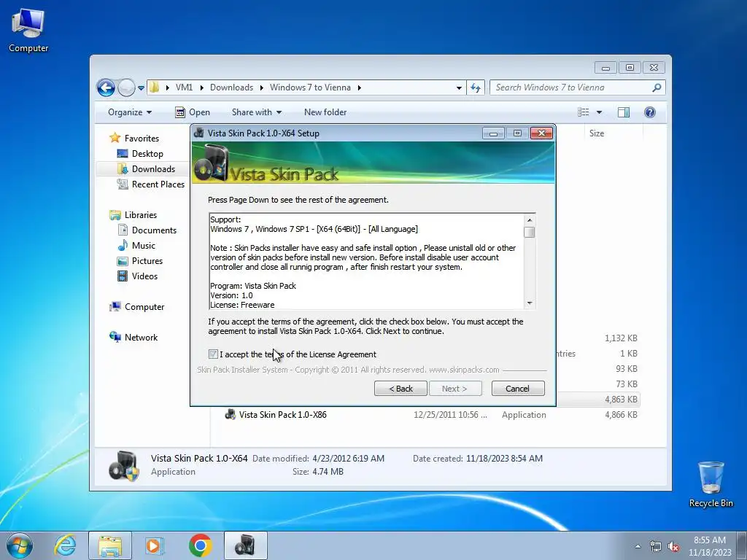Show hidden tray icons arrow
The width and height of the screenshot is (747, 560).
click(638, 546)
